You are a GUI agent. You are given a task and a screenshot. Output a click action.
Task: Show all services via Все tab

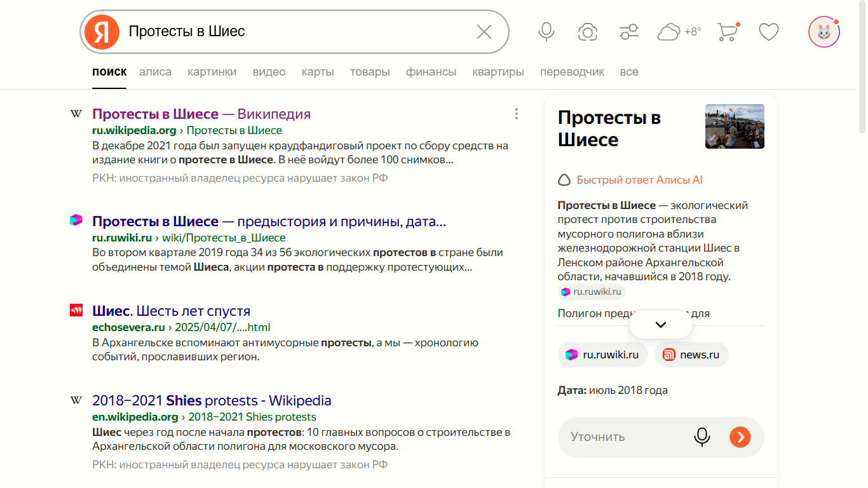coord(629,72)
